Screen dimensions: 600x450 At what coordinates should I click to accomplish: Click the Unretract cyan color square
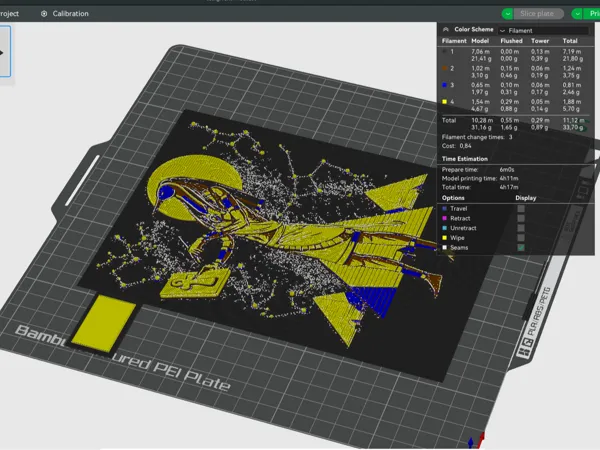point(444,228)
